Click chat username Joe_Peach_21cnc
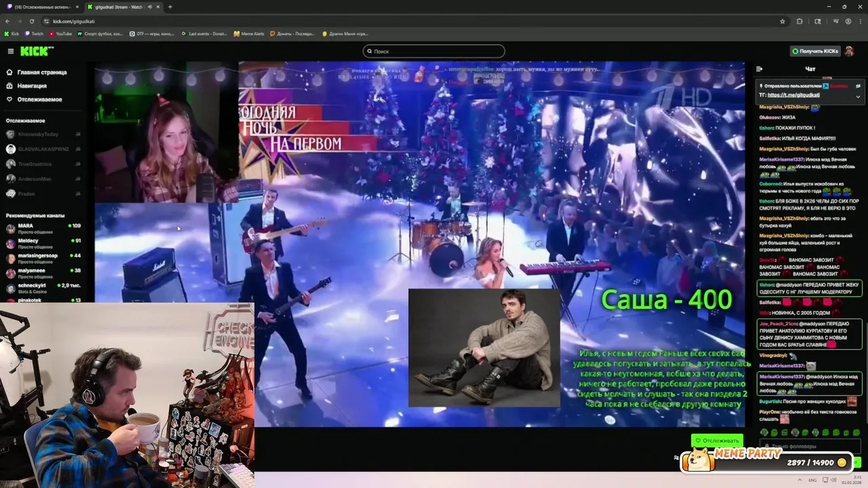Image resolution: width=868 pixels, height=488 pixels. pos(779,324)
